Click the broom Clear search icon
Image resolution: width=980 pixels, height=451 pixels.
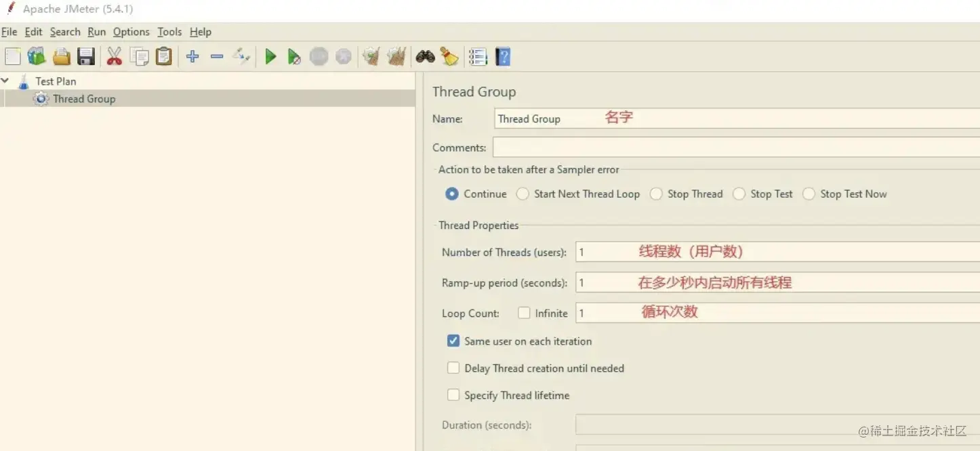(449, 56)
